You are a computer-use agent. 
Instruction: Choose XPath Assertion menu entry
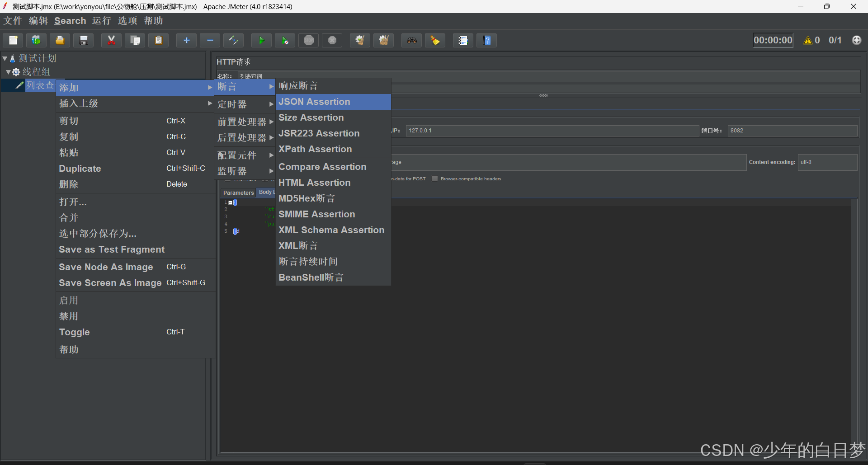point(333,149)
